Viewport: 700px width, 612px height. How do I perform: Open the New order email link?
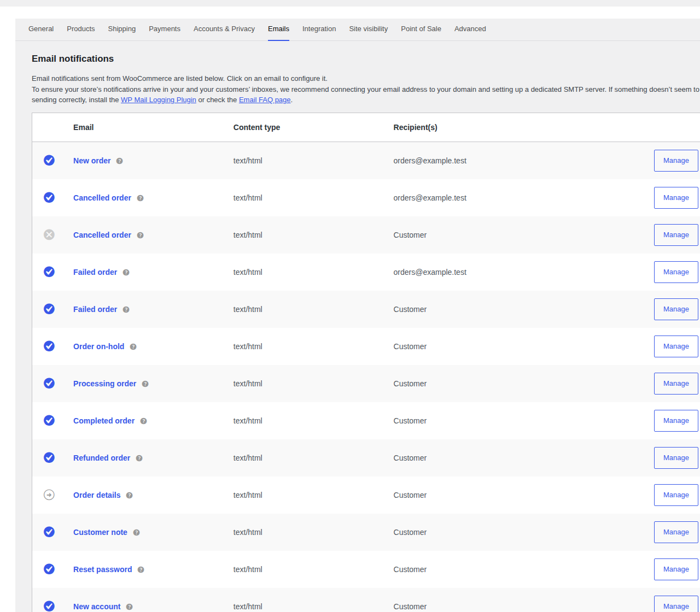coord(92,161)
